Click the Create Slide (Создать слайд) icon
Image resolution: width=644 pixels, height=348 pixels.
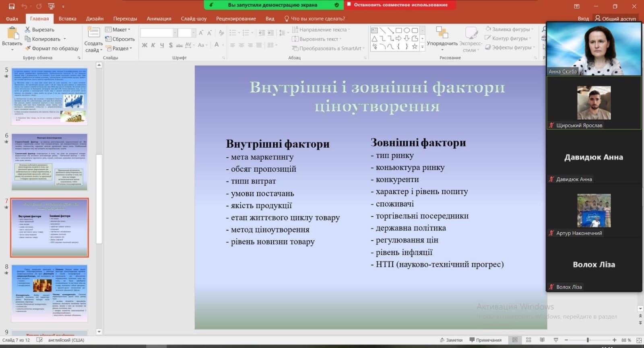pos(93,33)
